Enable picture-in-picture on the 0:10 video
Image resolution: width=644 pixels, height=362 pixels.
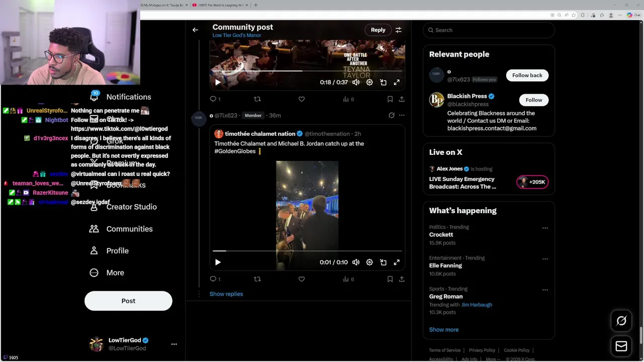tap(383, 262)
